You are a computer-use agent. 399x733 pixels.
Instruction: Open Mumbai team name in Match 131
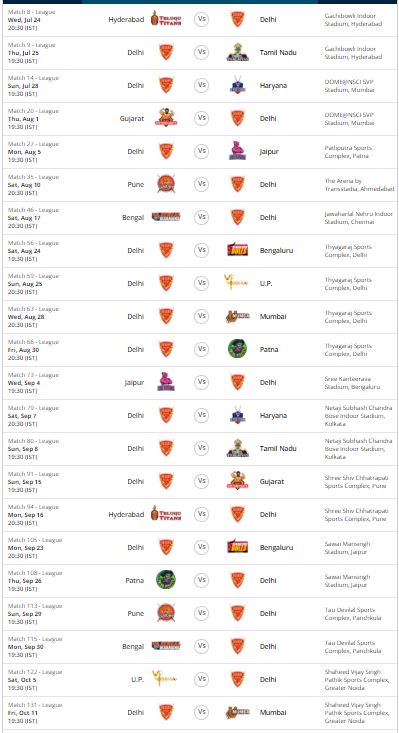pyautogui.click(x=272, y=712)
